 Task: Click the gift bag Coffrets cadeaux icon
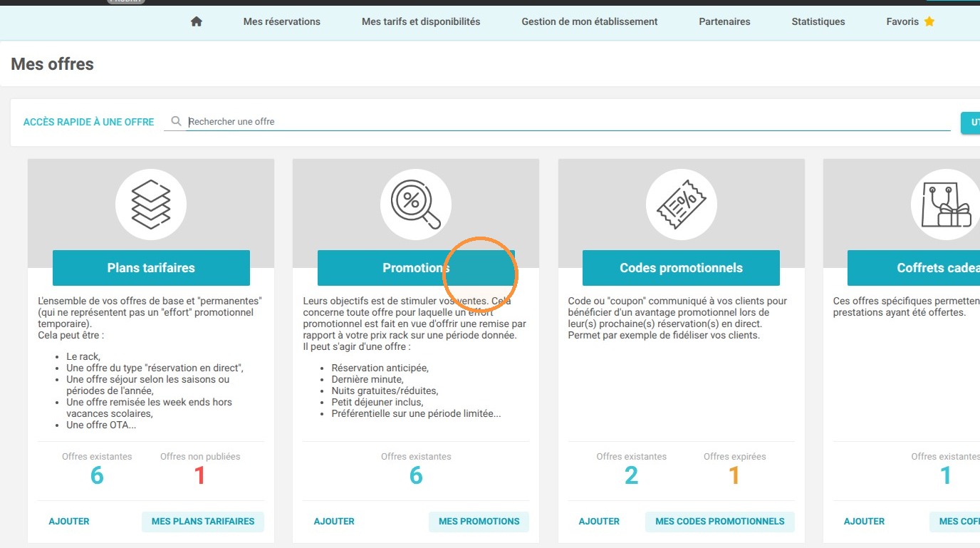pyautogui.click(x=946, y=204)
